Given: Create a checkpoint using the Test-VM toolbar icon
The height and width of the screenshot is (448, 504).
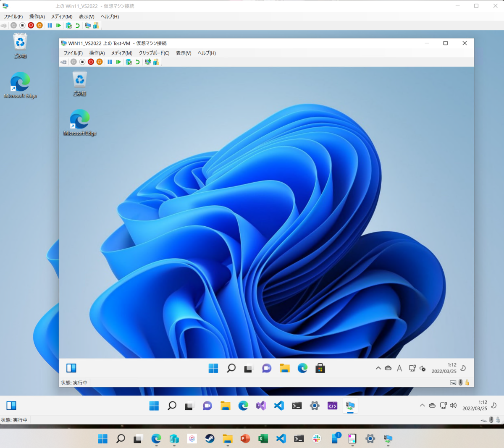Looking at the screenshot, I should pos(129,62).
